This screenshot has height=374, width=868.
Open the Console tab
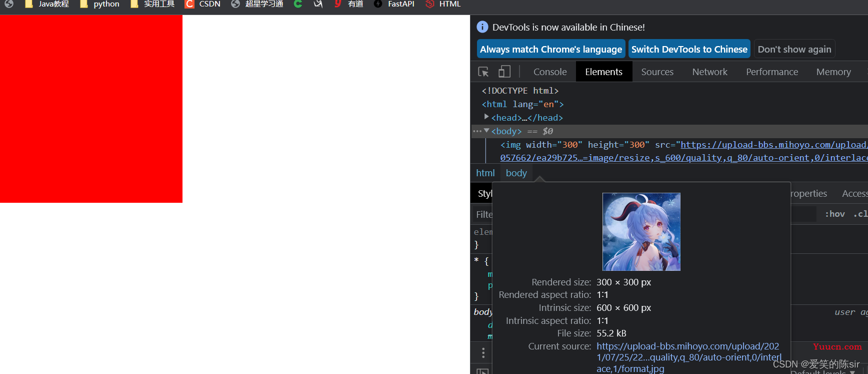coord(550,72)
